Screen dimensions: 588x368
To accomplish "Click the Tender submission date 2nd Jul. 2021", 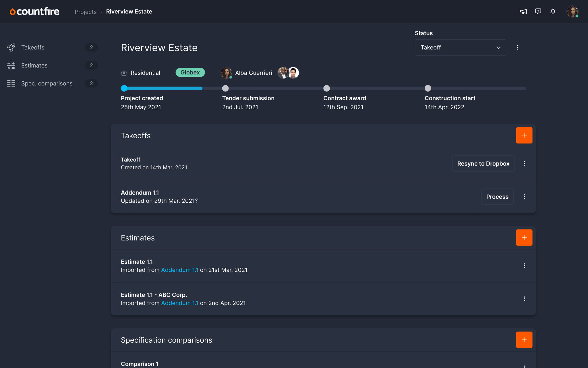I will point(240,107).
